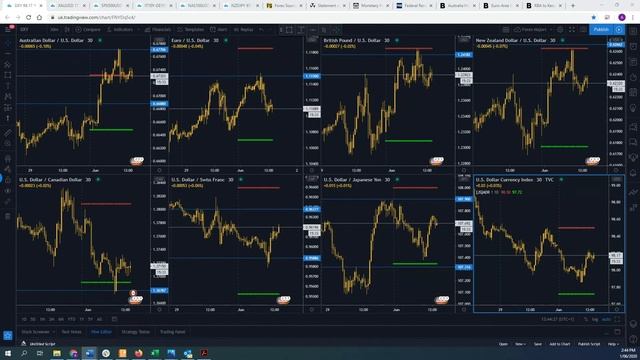
Task: Toggle log scale button
Action: pyautogui.click(x=595, y=319)
